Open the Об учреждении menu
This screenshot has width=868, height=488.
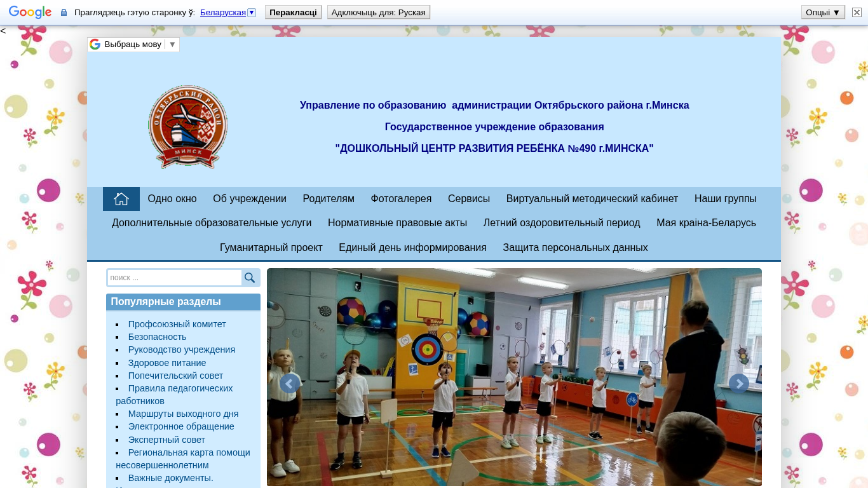click(250, 199)
